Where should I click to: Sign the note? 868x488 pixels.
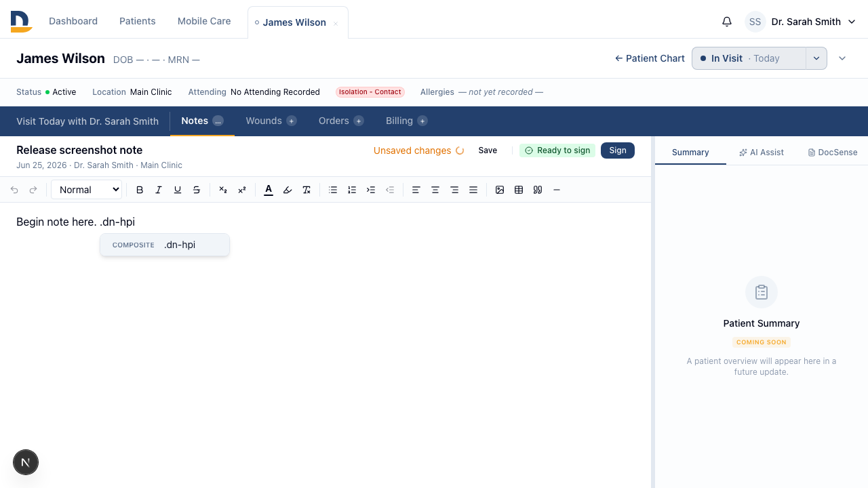point(618,150)
